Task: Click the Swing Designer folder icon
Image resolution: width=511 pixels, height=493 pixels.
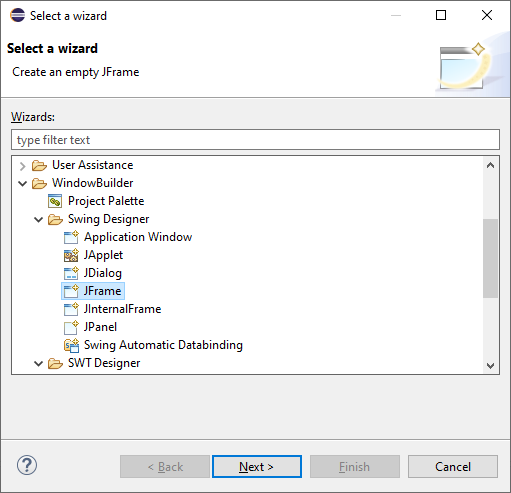Action: click(55, 219)
